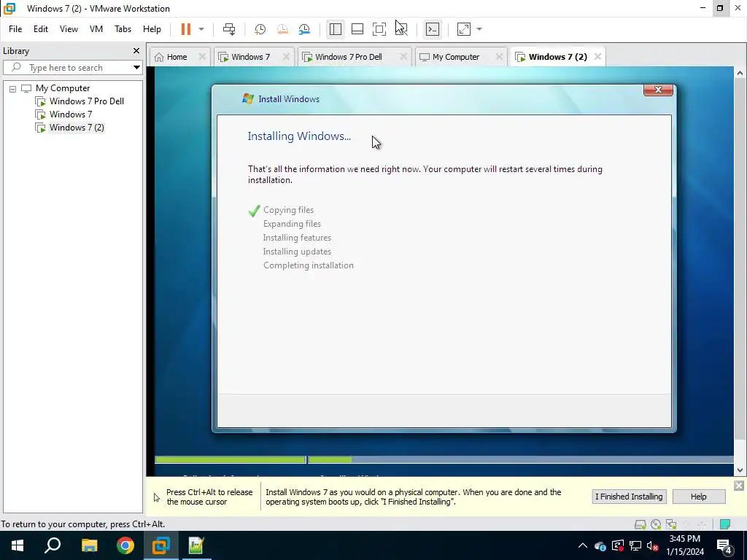Click the Completing installation step text
The height and width of the screenshot is (560, 747).
[x=309, y=265]
